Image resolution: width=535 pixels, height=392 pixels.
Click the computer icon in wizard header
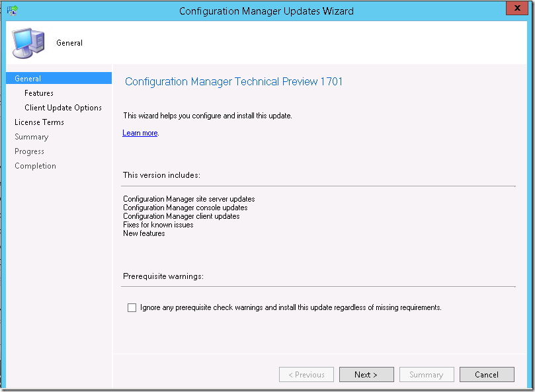click(28, 43)
